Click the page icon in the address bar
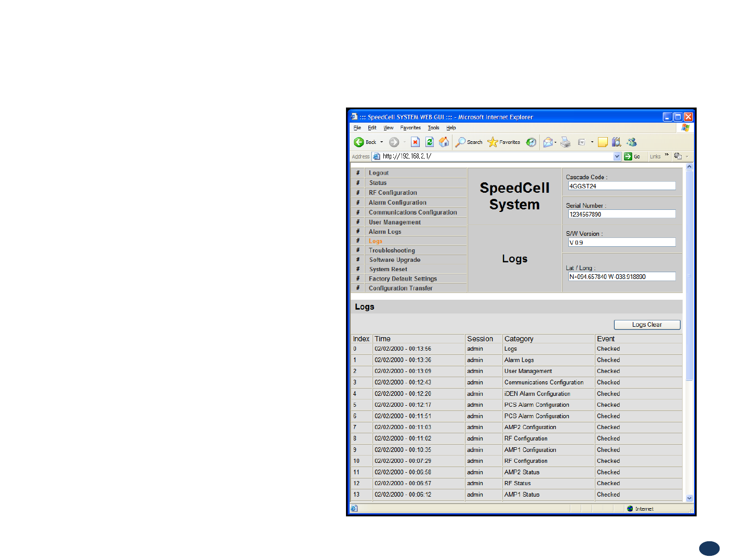The width and height of the screenshot is (746, 560). 377,156
